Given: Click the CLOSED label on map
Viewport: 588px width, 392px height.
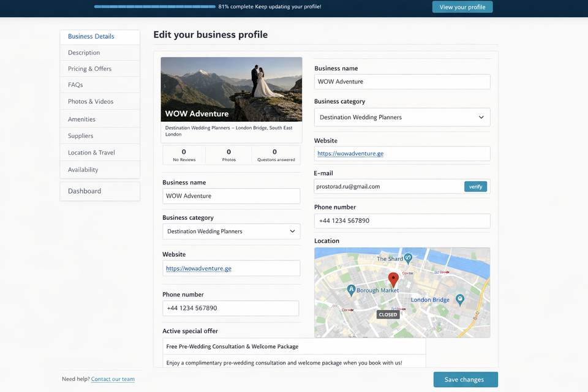Looking at the screenshot, I should point(388,315).
